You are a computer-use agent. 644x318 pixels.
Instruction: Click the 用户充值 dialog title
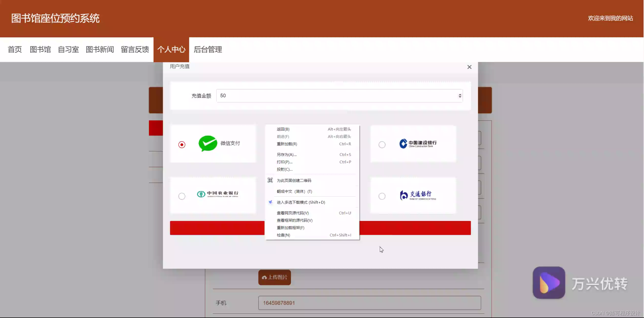pyautogui.click(x=179, y=66)
